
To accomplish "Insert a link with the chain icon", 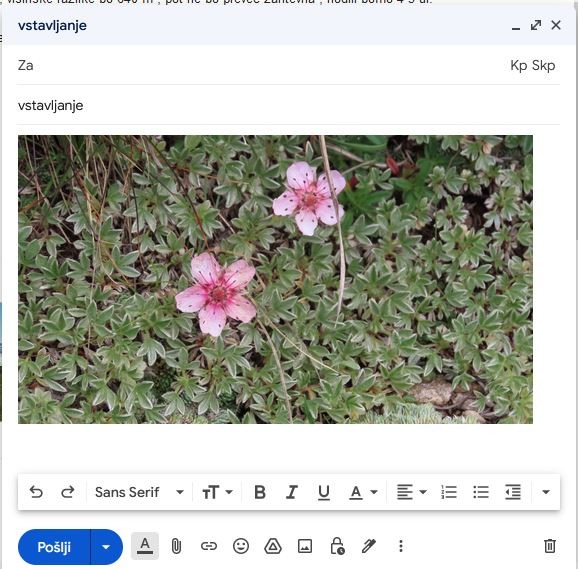I will [x=209, y=546].
